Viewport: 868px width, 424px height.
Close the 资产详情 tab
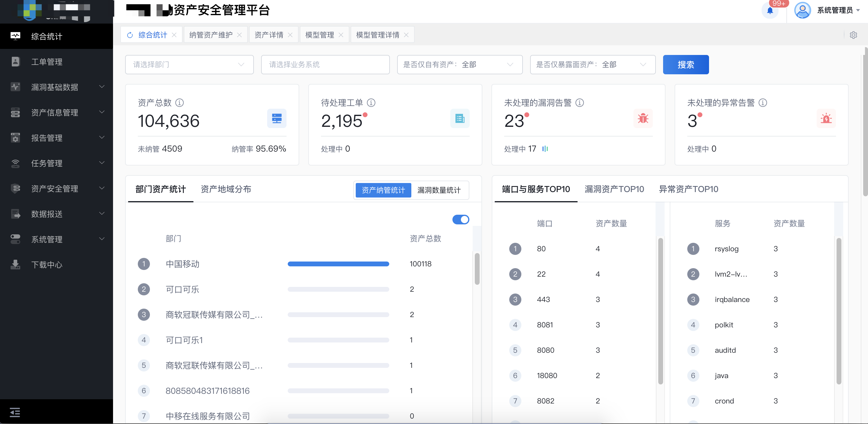point(290,35)
